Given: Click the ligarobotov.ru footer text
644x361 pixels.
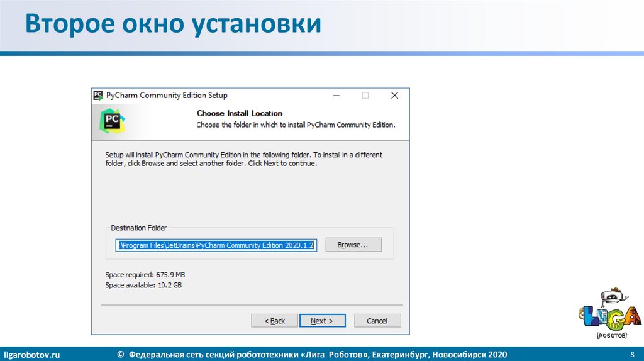Looking at the screenshot, I should [x=31, y=355].
